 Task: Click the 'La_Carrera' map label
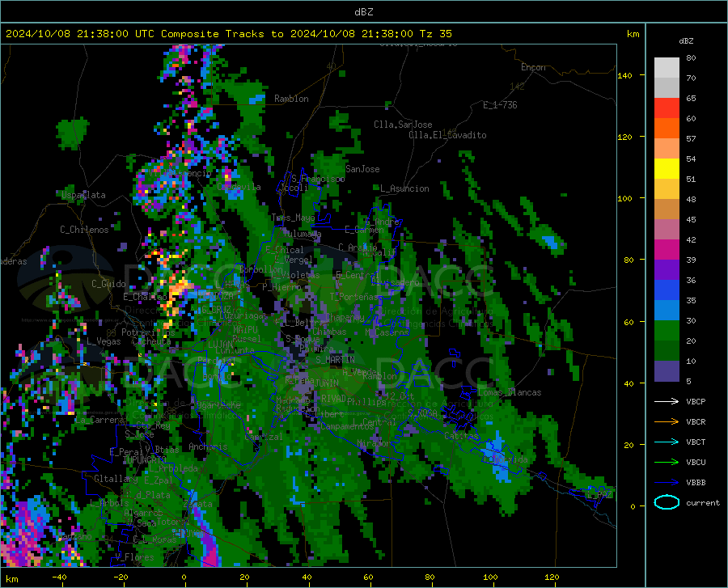point(99,420)
